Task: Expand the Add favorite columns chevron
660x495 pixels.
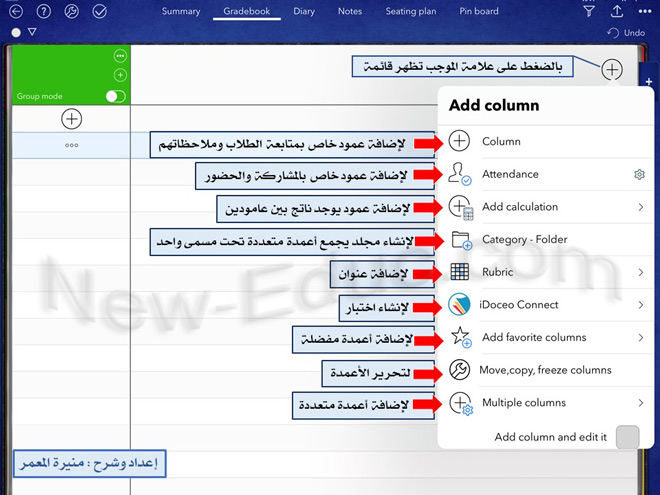Action: pos(641,338)
